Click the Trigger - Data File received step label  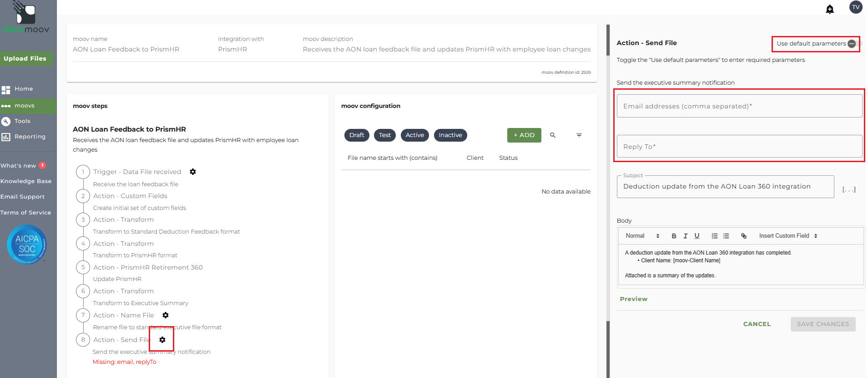pyautogui.click(x=137, y=172)
